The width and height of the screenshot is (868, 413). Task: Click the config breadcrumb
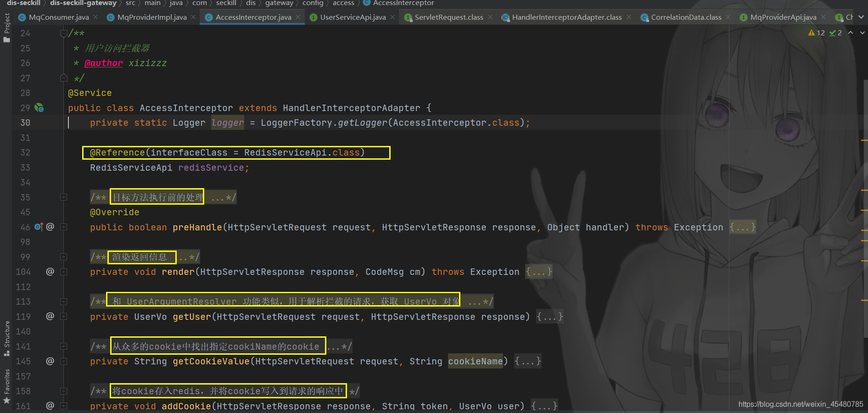point(313,3)
